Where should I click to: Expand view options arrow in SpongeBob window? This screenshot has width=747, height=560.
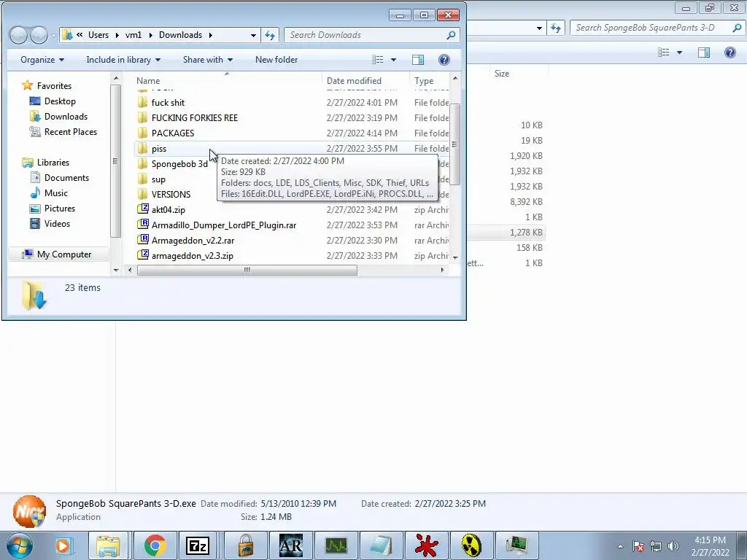(679, 52)
